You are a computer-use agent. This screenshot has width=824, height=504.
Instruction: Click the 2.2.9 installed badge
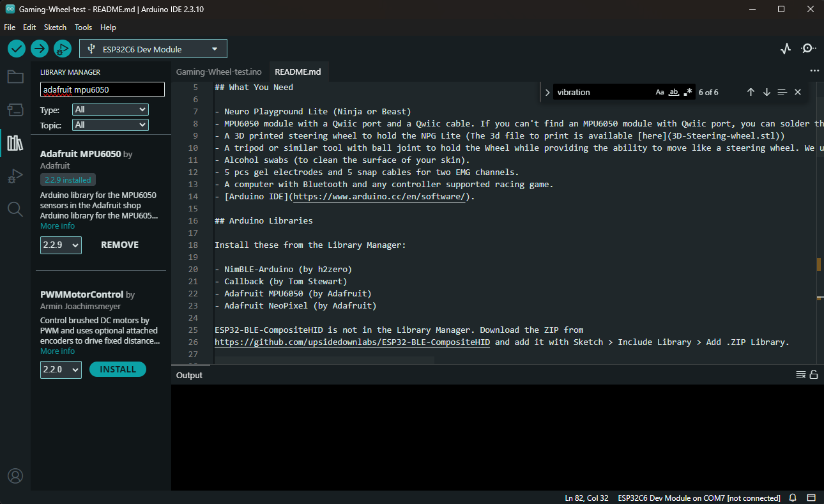click(68, 180)
